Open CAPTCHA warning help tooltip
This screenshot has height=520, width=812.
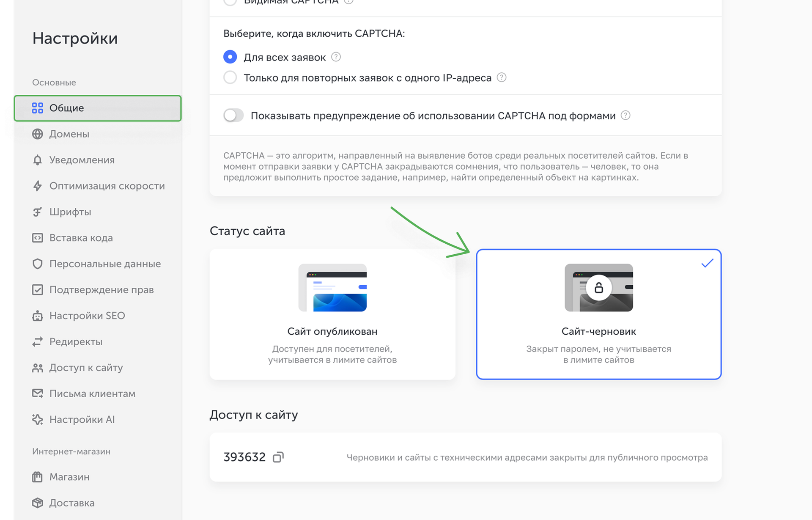click(x=625, y=115)
